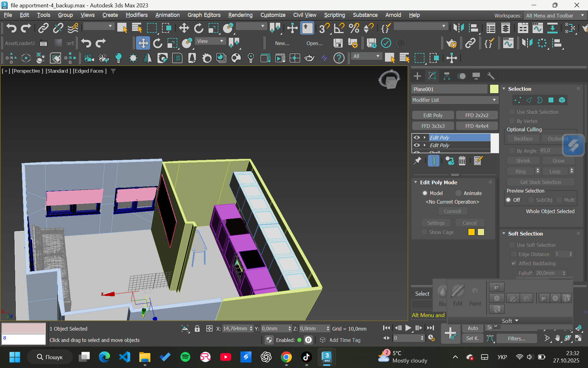Open Spotify from the Windows taskbar
The height and width of the screenshot is (368, 588).
(185, 357)
